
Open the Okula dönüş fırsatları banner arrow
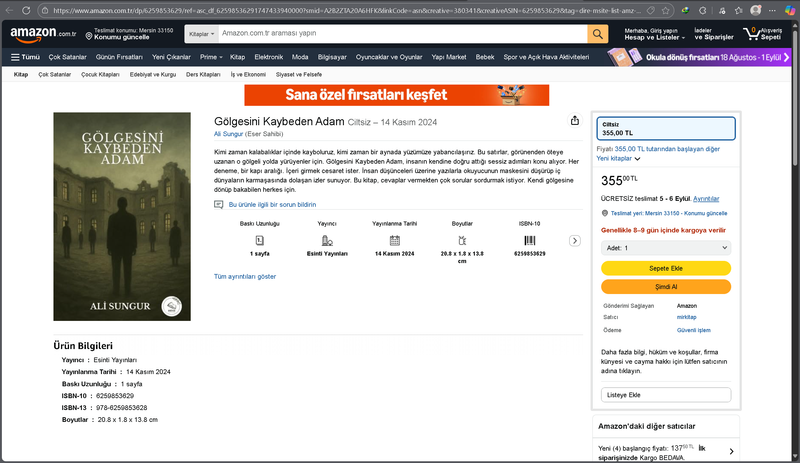click(786, 57)
